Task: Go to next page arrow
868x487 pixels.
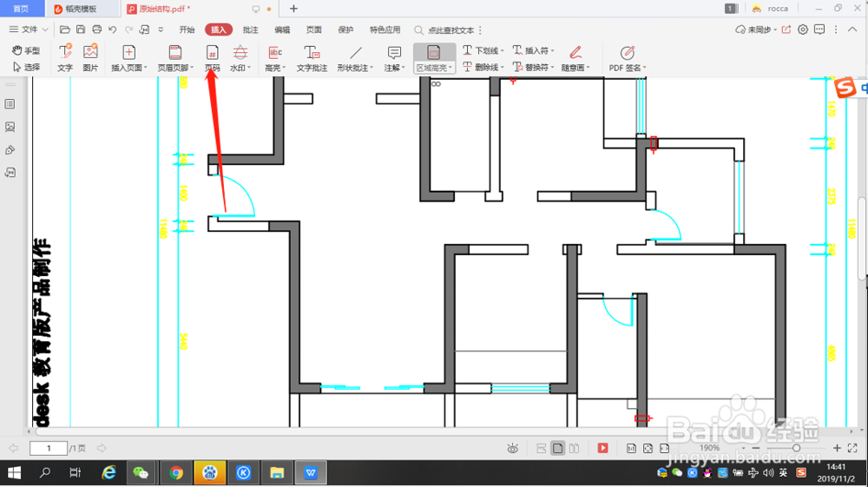Action: click(102, 448)
